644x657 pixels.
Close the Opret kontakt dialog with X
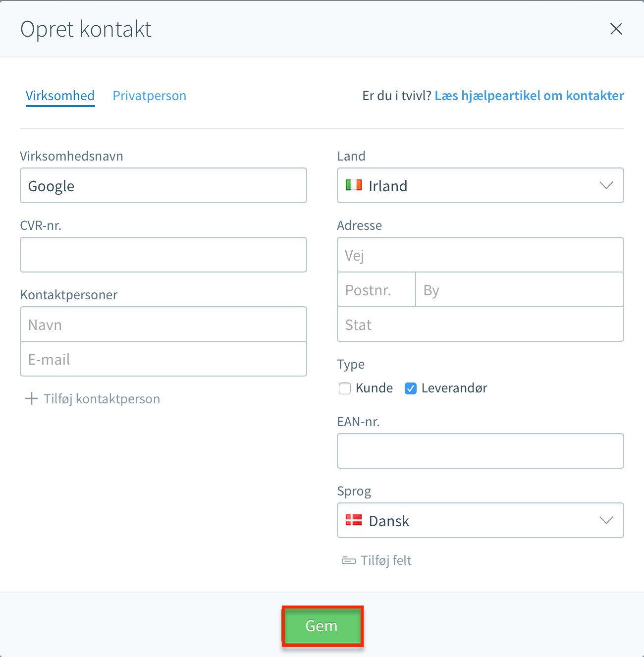pos(616,29)
